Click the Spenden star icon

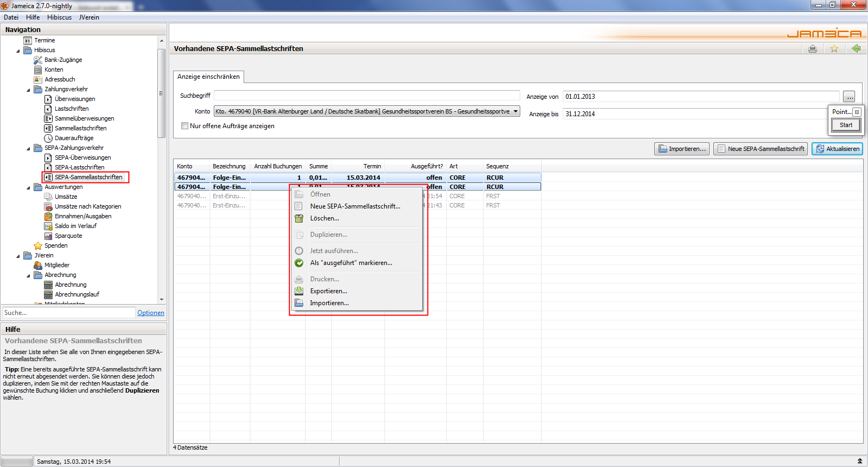[x=38, y=246]
